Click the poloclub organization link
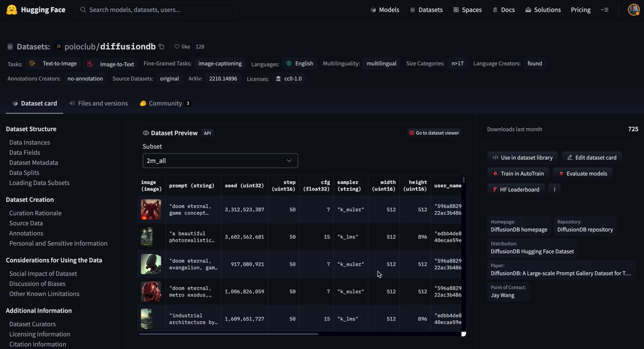The height and width of the screenshot is (349, 644). click(79, 47)
